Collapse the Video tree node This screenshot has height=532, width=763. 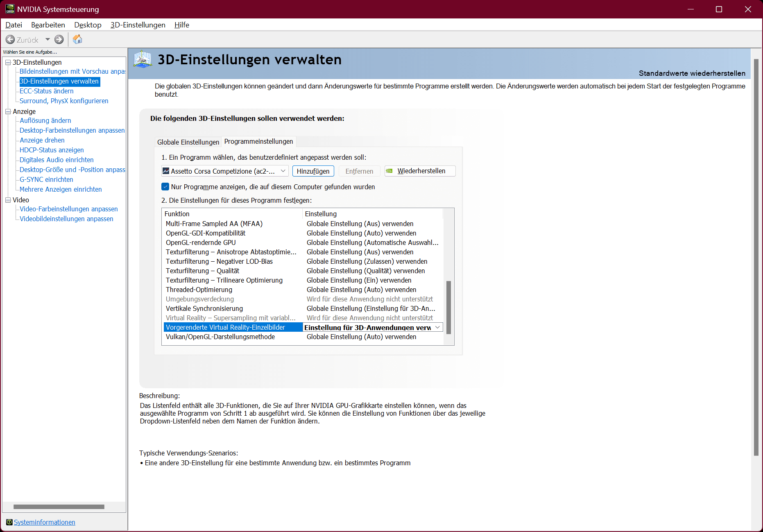coord(8,200)
